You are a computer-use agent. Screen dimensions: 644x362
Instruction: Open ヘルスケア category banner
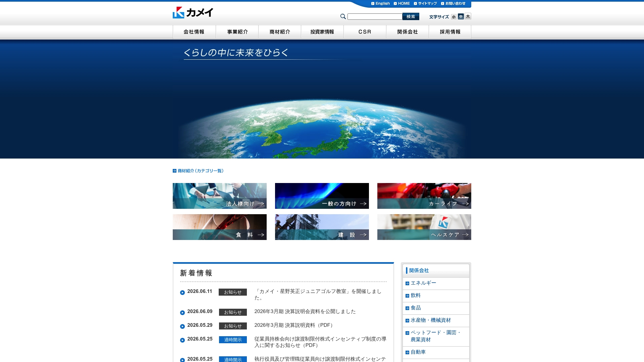(x=424, y=227)
